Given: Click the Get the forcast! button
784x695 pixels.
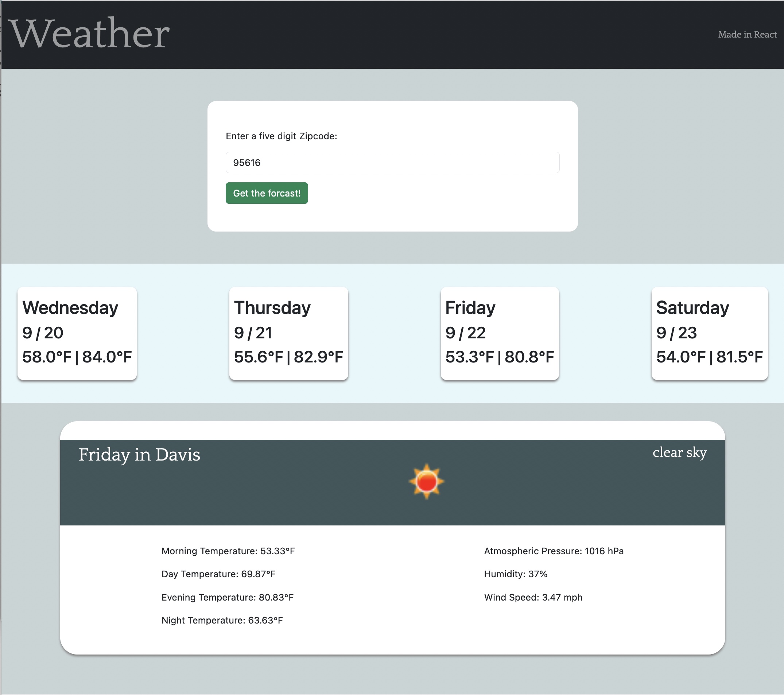Looking at the screenshot, I should coord(267,193).
